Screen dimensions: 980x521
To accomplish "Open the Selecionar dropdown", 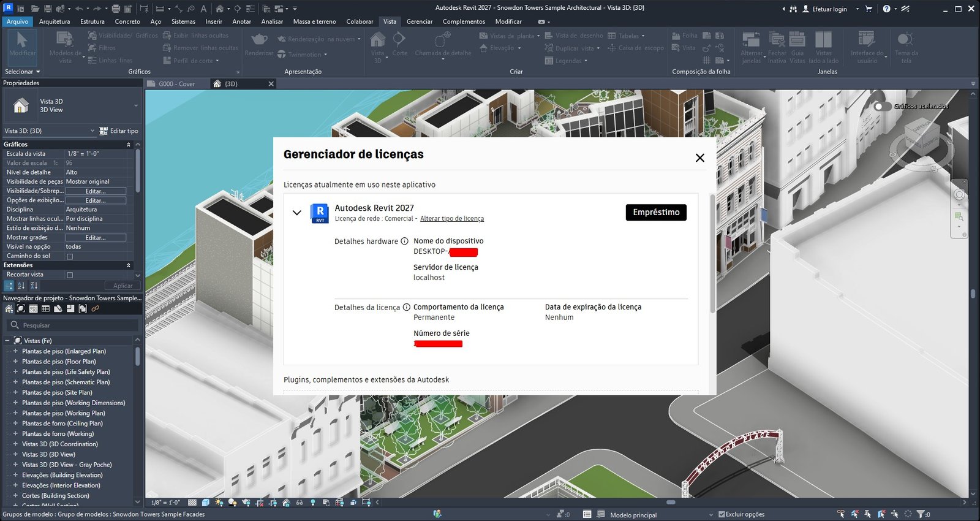I will 23,72.
